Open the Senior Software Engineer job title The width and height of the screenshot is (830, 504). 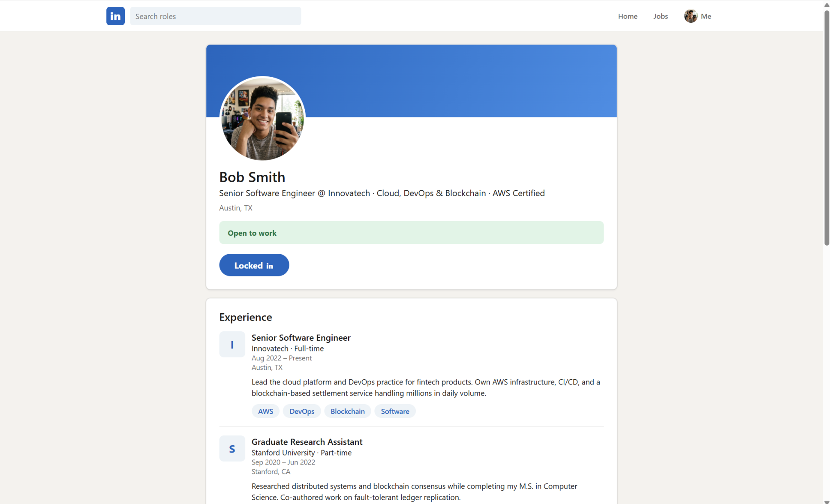point(301,338)
